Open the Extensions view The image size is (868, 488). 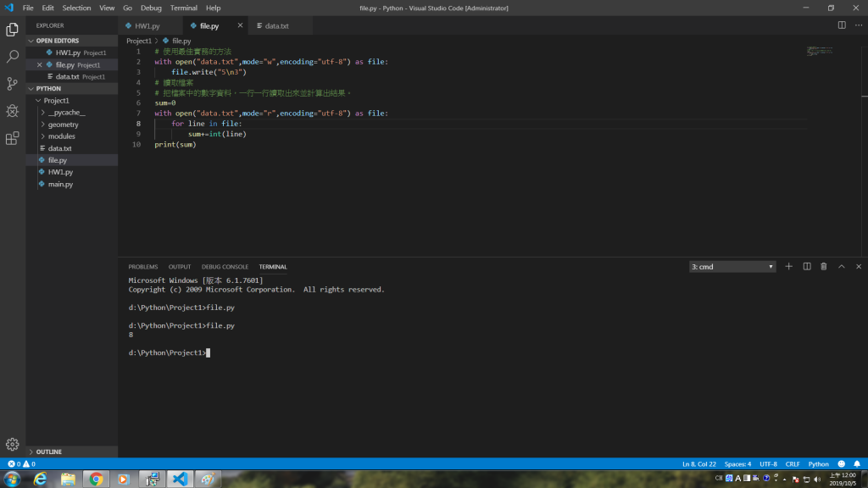(12, 138)
